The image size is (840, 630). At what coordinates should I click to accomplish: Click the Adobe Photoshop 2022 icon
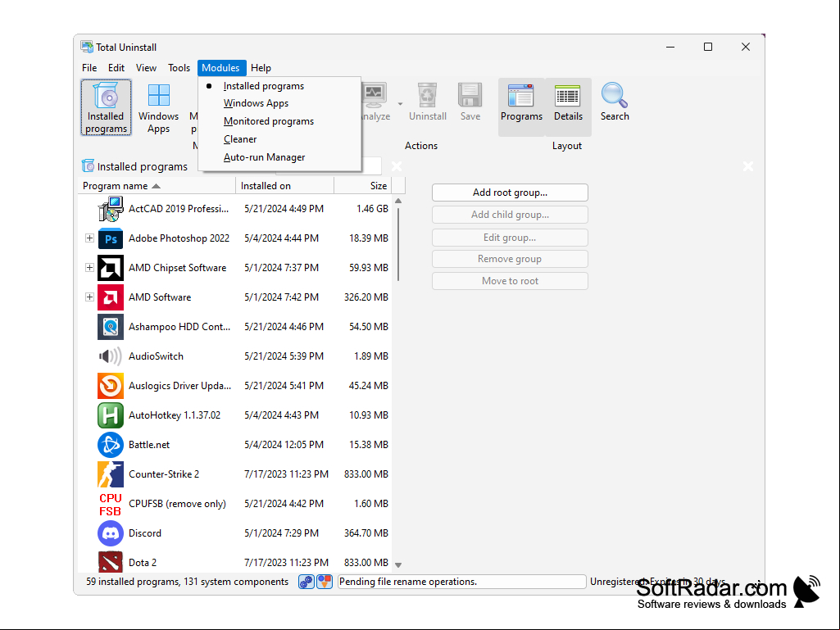point(111,238)
